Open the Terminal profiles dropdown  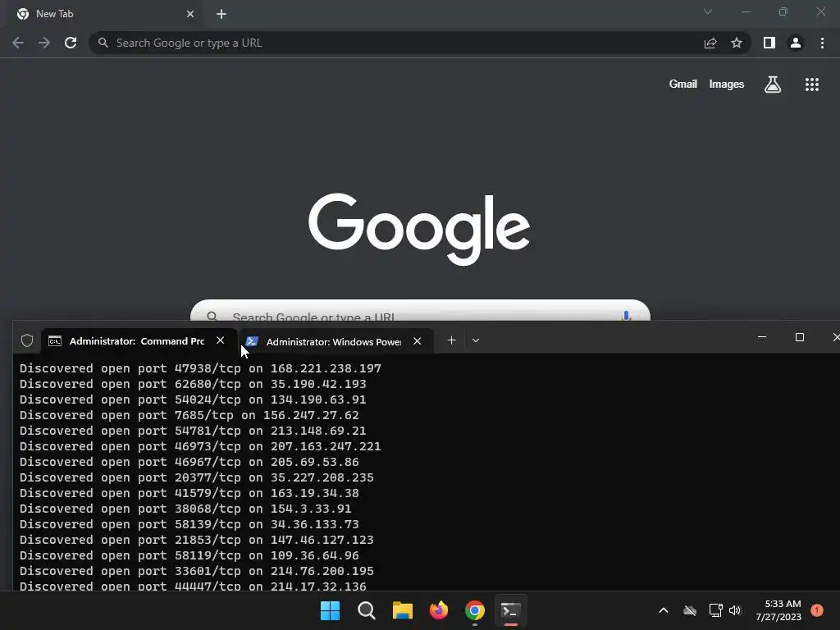[476, 340]
